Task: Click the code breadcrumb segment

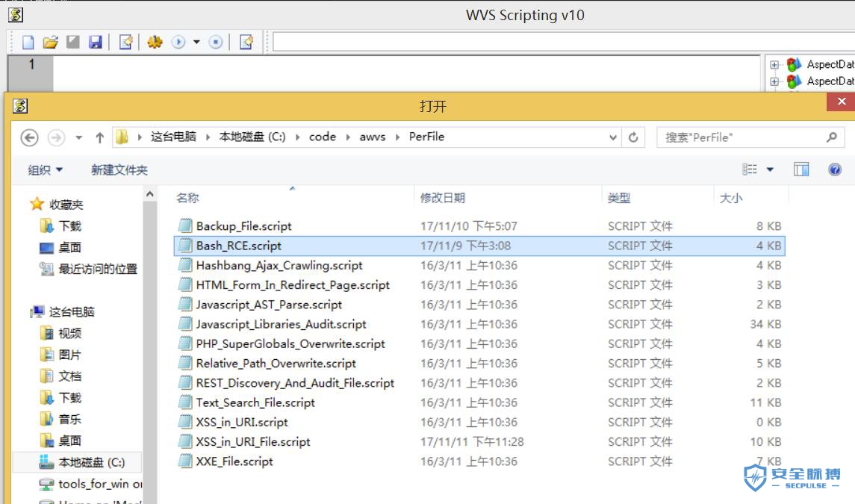Action: tap(323, 137)
